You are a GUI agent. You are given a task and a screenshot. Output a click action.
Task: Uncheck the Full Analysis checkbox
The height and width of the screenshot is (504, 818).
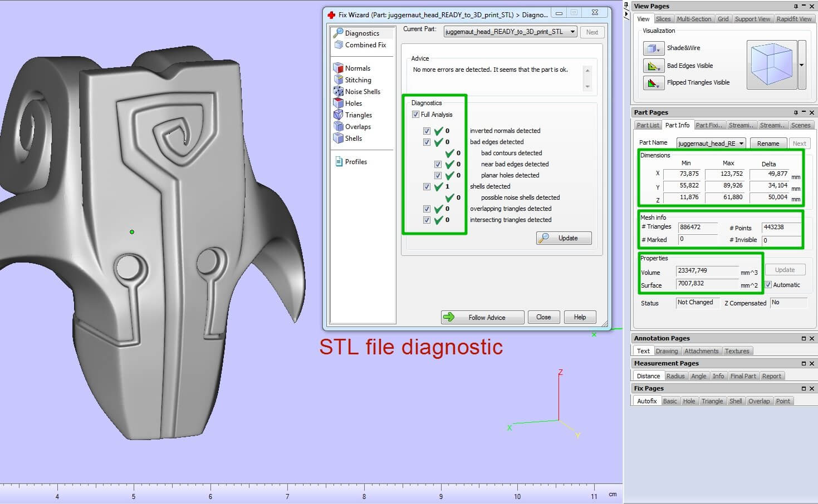tap(415, 115)
